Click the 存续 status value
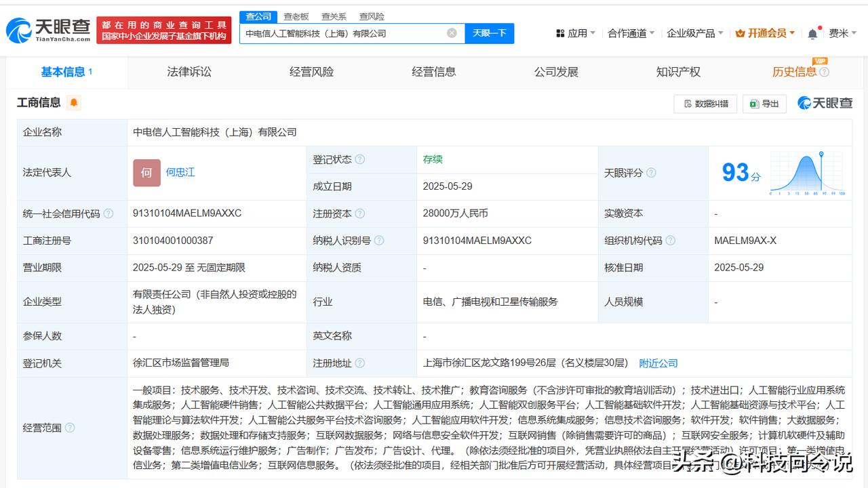The width and height of the screenshot is (868, 488). 433,159
